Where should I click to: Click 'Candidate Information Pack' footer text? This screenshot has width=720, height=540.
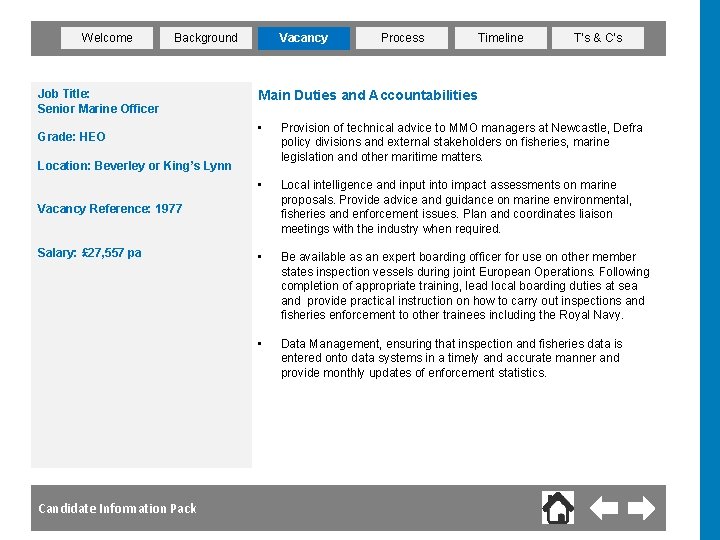(118, 508)
